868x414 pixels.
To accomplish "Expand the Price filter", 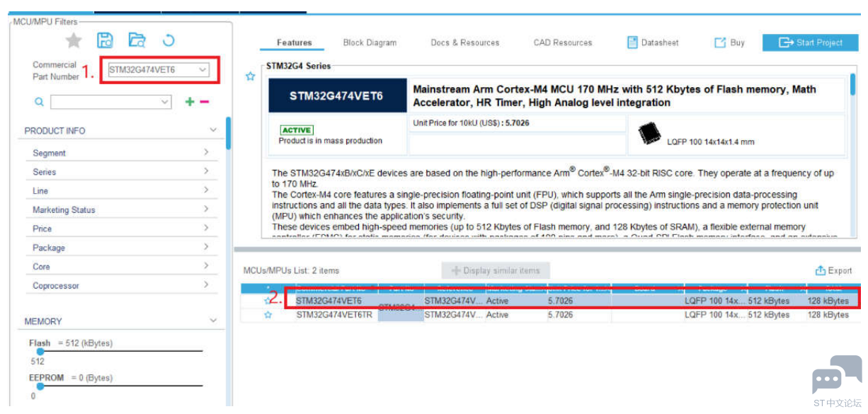I will (206, 228).
